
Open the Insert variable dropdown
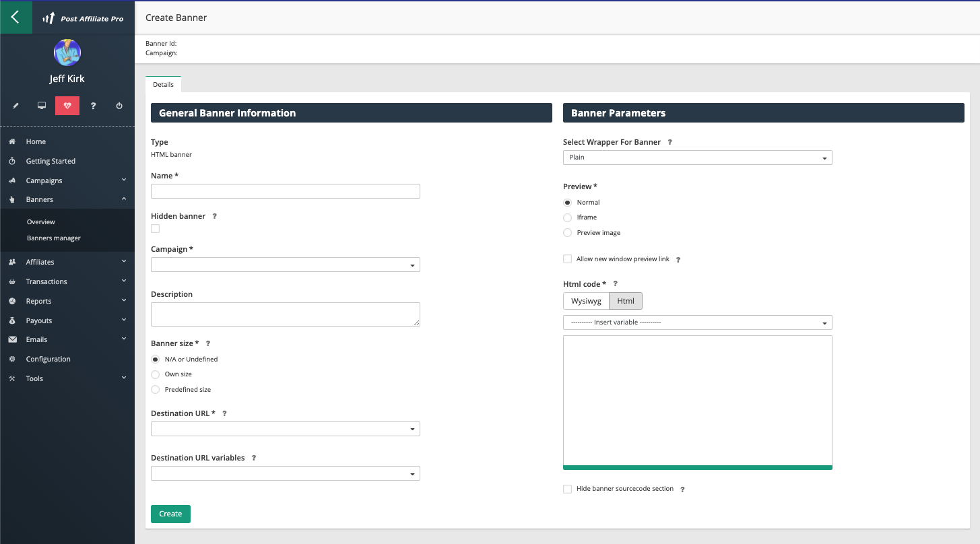pos(697,322)
